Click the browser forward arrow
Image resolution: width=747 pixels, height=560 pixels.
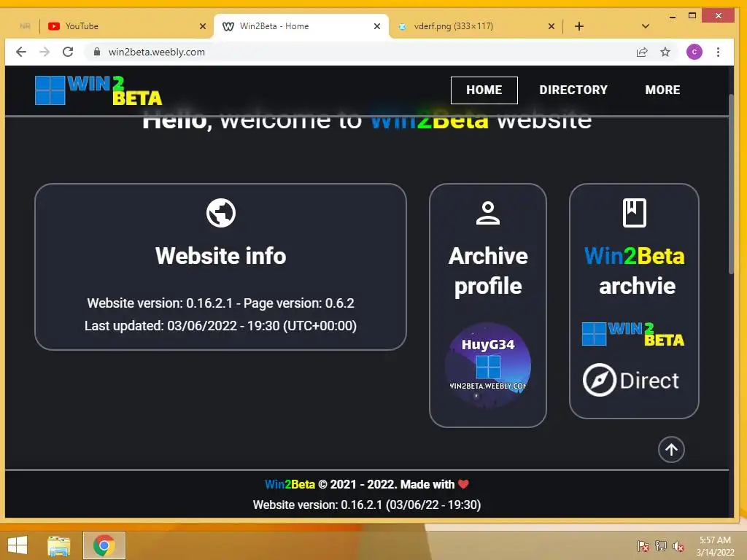click(x=44, y=52)
